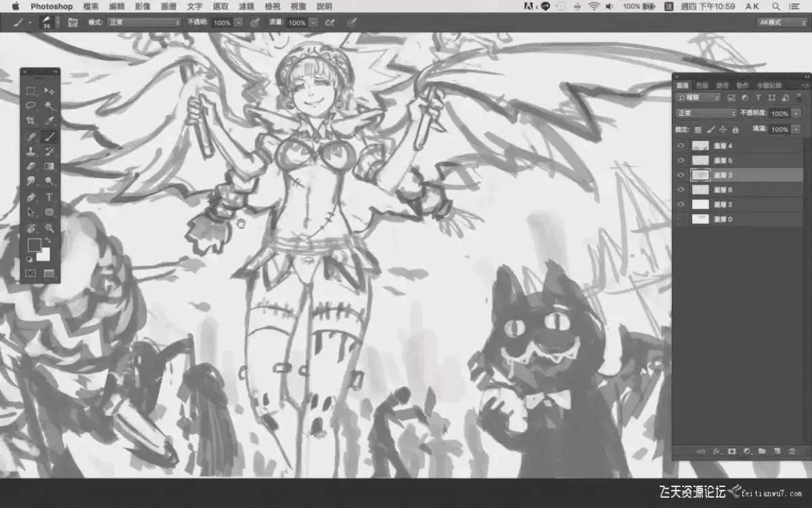Open the flow slider dropdown arrow
812x508 pixels.
313,22
